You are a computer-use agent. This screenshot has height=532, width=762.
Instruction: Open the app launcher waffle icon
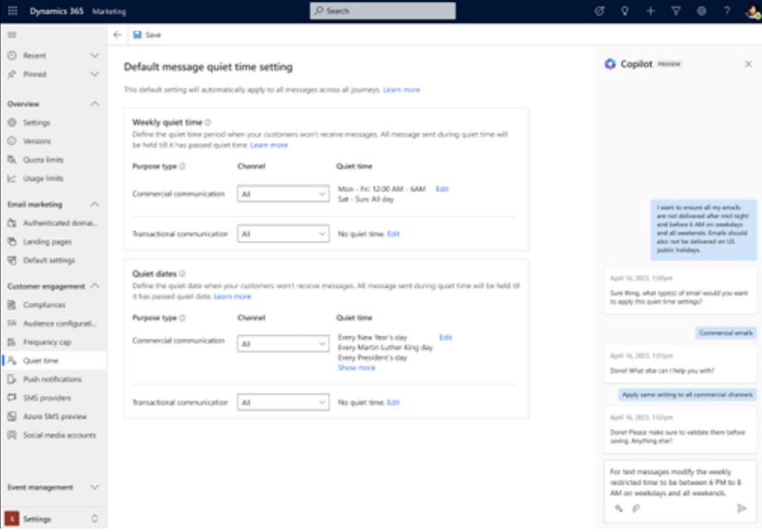click(x=13, y=10)
